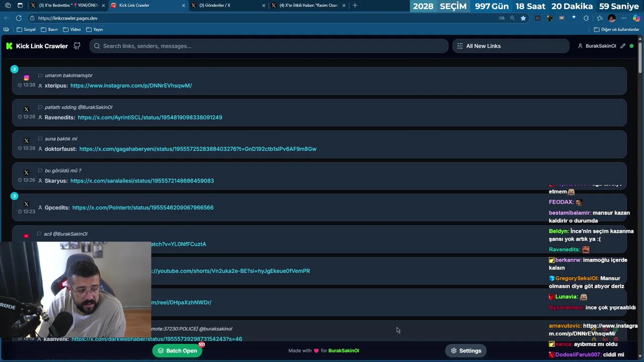Open the browser extensions puzzle icon
Screen dimensions: 644x362
click(586, 18)
